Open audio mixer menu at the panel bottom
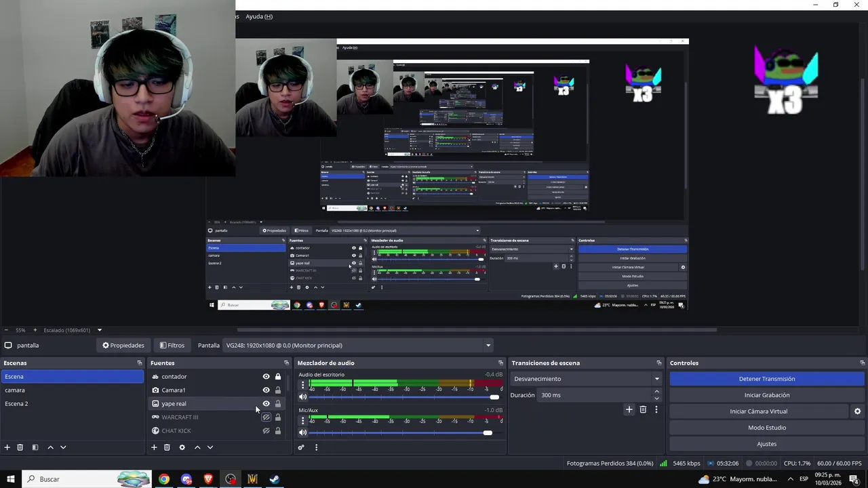The width and height of the screenshot is (868, 488). [316, 447]
